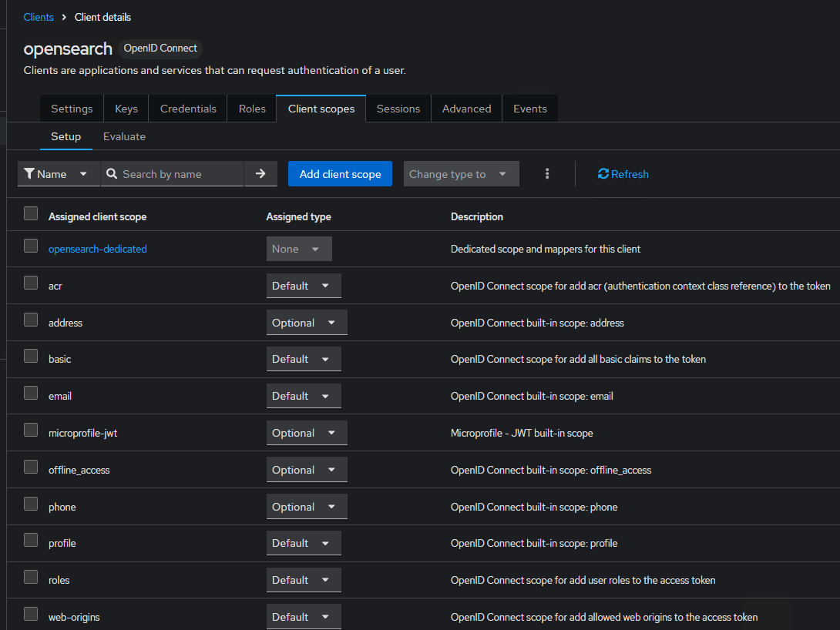Go to Clients breadcrumb link

click(x=39, y=17)
